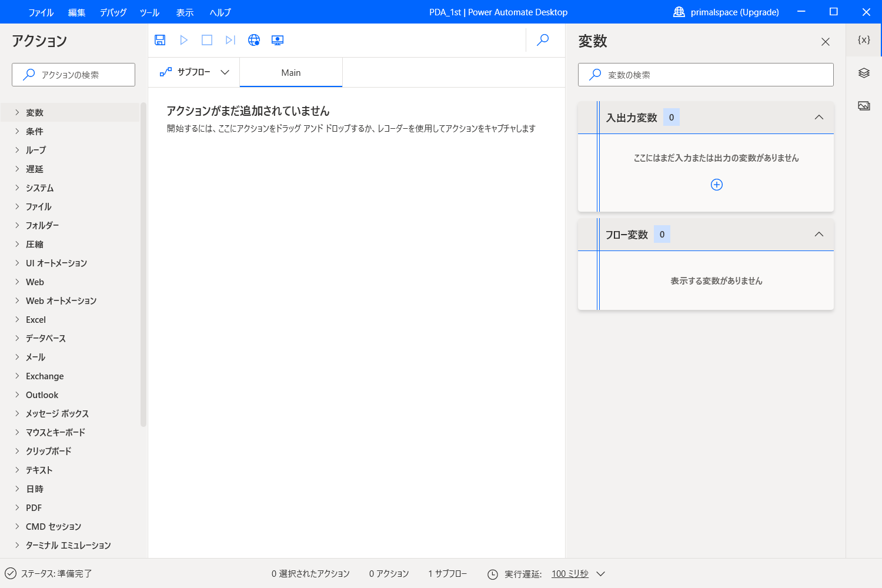
Task: Open the ツール menu
Action: tap(149, 12)
